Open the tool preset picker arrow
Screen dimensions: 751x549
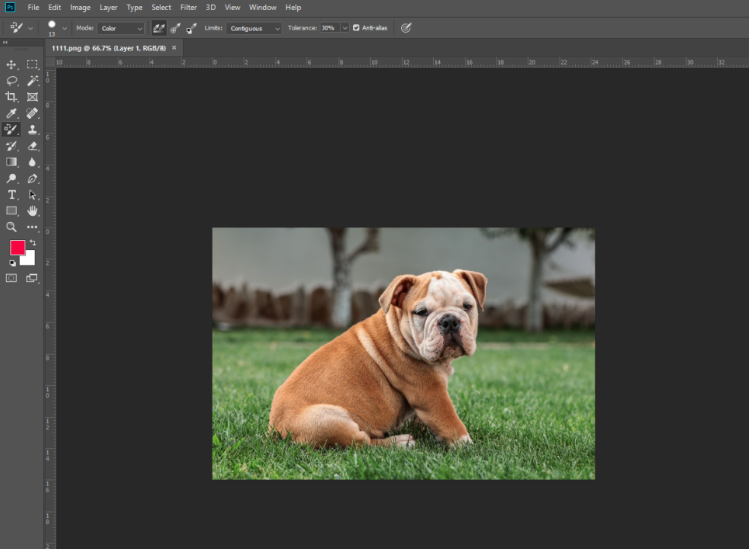[31, 28]
